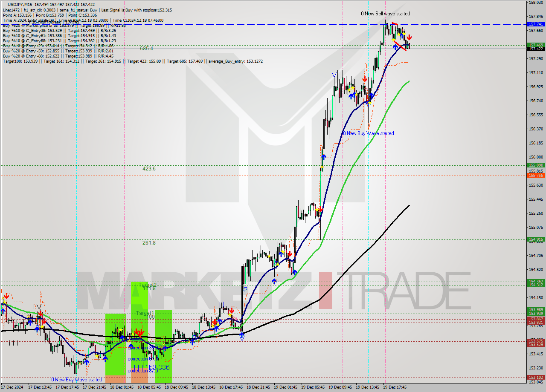Image resolution: width=546 pixels, height=392 pixels.
Task: Click the '17 Dec 2024' time axis label
Action: pyautogui.click(x=12, y=387)
